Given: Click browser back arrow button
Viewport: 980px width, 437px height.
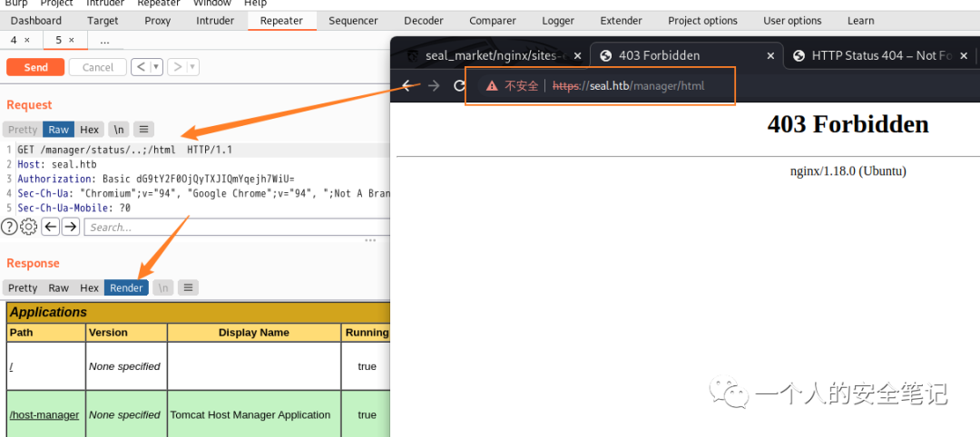Looking at the screenshot, I should tap(408, 85).
